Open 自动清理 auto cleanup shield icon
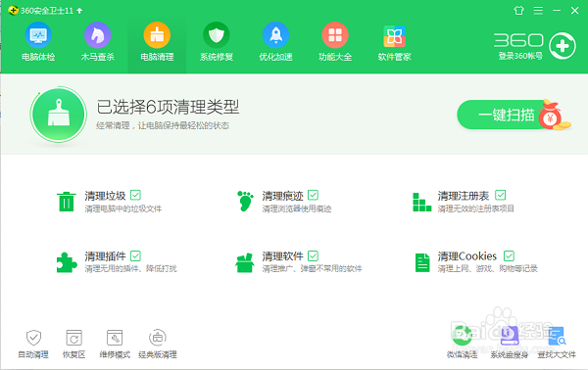 (x=33, y=338)
